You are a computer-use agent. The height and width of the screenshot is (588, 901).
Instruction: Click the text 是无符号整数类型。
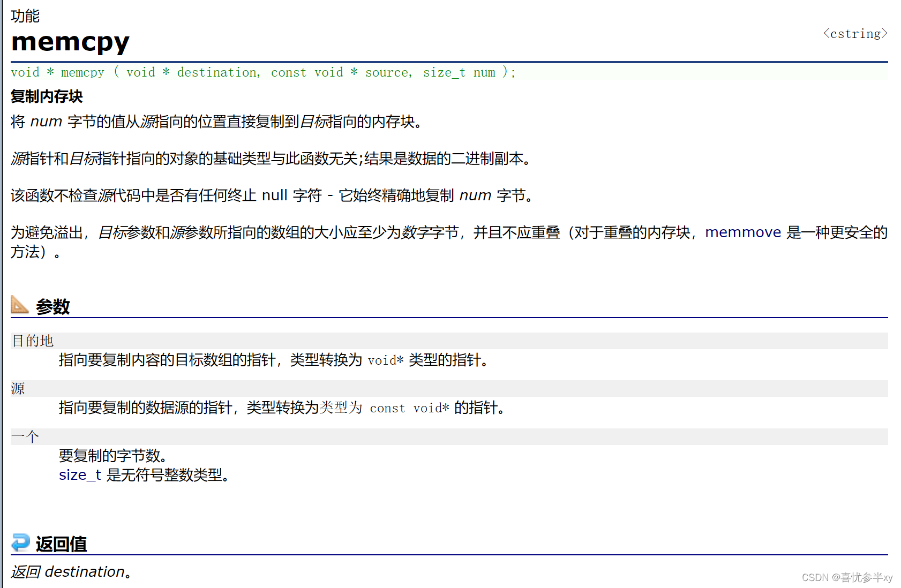coord(169,475)
